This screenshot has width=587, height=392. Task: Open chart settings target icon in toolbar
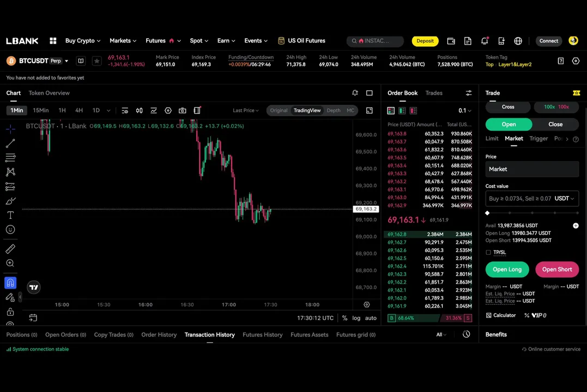tap(168, 111)
